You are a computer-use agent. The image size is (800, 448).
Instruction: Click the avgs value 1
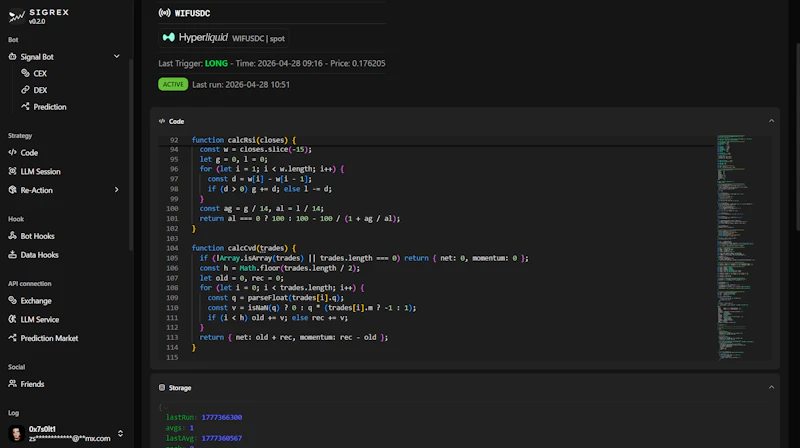click(191, 428)
